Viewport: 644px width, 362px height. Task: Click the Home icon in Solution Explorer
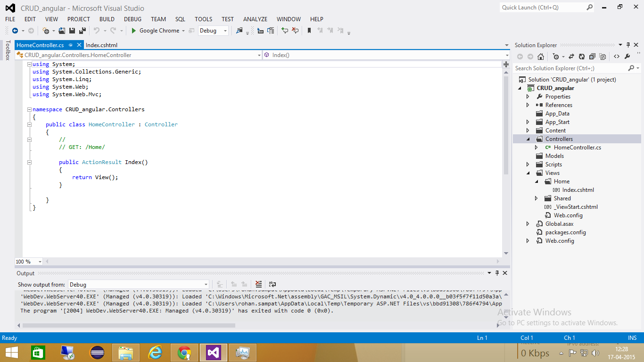click(x=541, y=57)
